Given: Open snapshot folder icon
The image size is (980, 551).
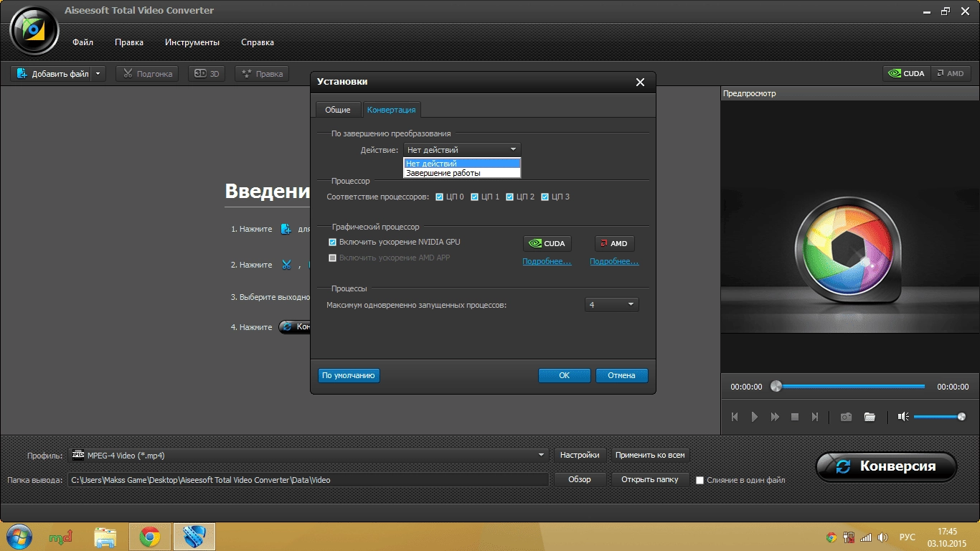Looking at the screenshot, I should pos(870,417).
